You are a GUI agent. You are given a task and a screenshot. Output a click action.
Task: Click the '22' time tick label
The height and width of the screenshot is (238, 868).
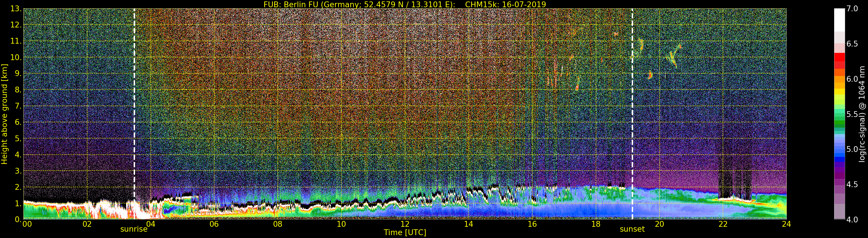coord(723,224)
